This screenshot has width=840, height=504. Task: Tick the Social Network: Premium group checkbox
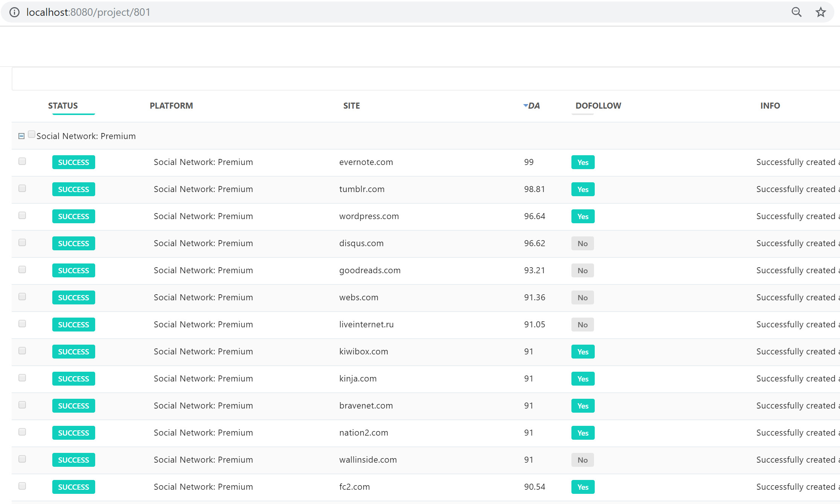point(32,134)
